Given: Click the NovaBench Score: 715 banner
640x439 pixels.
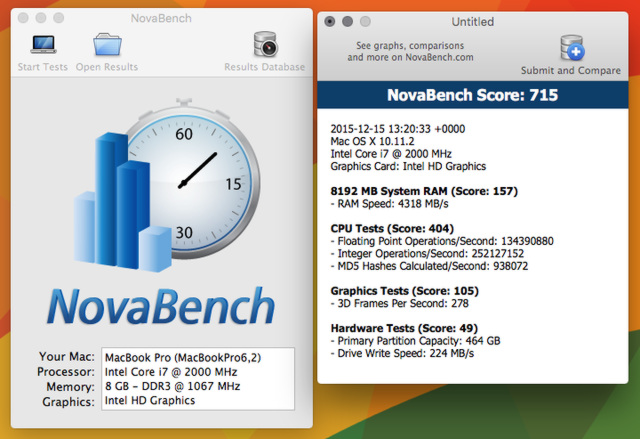Looking at the screenshot, I should tap(473, 95).
